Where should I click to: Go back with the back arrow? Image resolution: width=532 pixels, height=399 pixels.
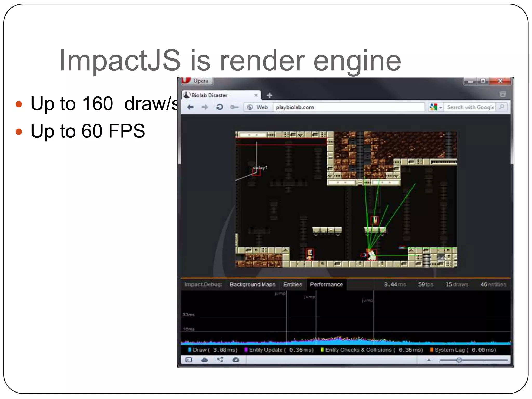coord(190,107)
